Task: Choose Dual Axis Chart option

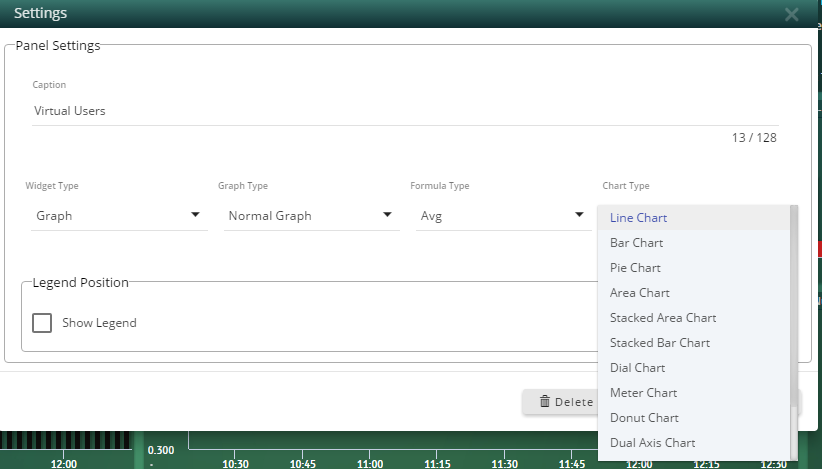Action: point(694,443)
